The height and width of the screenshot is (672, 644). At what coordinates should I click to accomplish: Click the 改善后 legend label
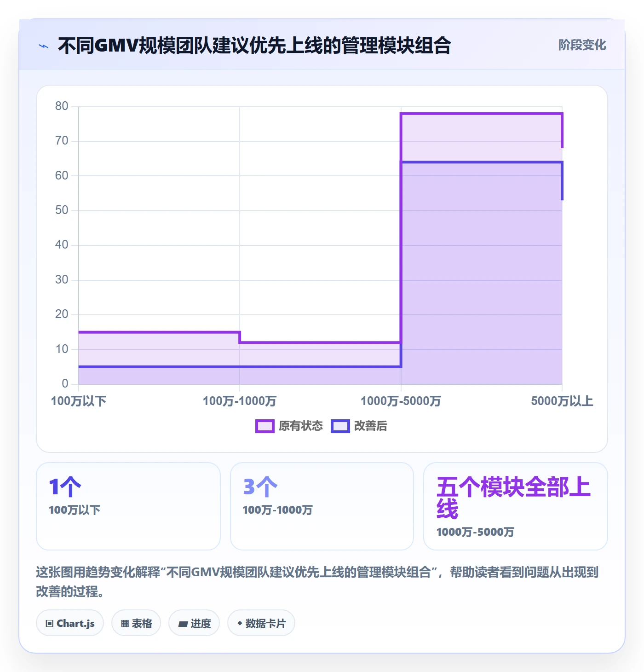371,426
